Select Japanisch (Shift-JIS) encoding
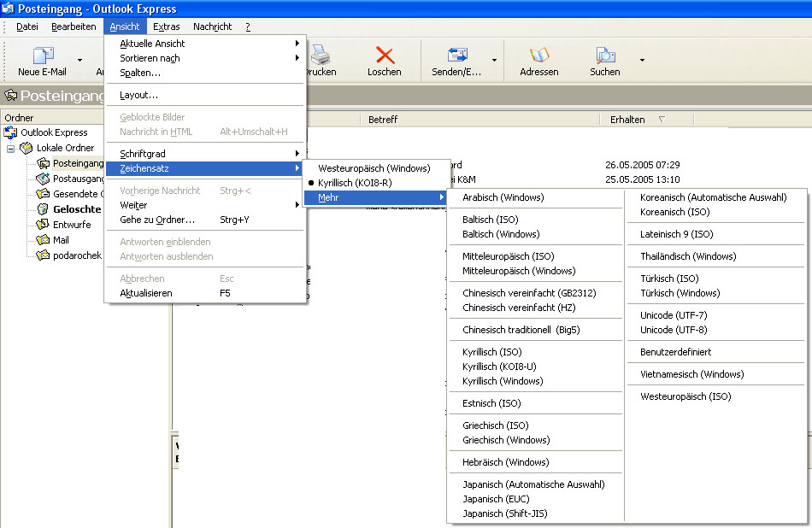 point(535,513)
